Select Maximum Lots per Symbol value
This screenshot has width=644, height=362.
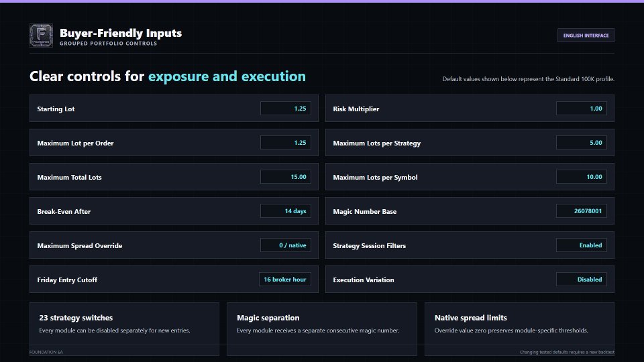tap(581, 176)
